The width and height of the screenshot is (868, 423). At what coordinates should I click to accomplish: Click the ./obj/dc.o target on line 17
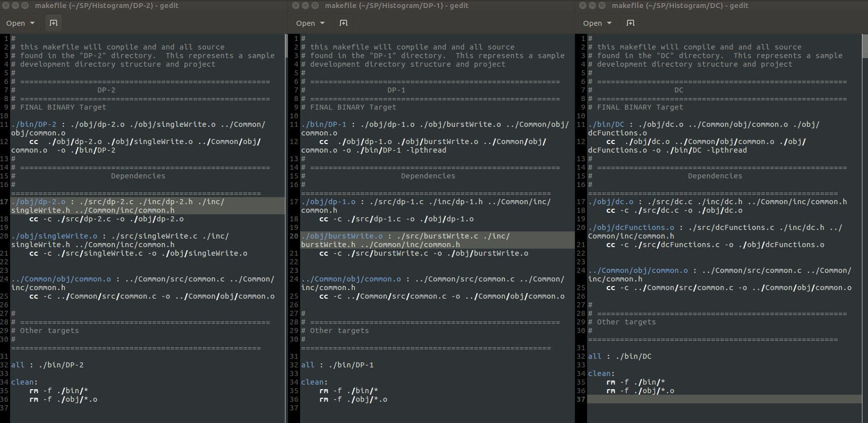coord(611,202)
